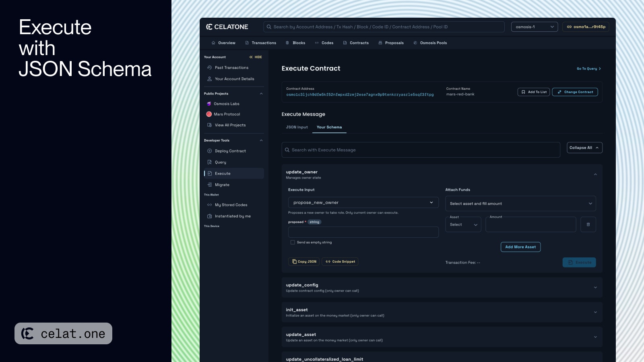Click the Osmosis Pools nav icon
The height and width of the screenshot is (362, 644).
(x=415, y=43)
